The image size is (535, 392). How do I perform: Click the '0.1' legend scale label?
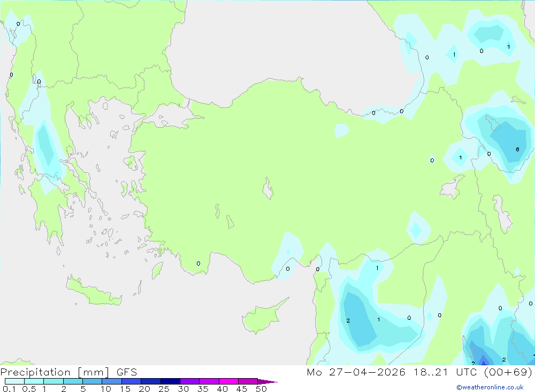[x=9, y=389]
